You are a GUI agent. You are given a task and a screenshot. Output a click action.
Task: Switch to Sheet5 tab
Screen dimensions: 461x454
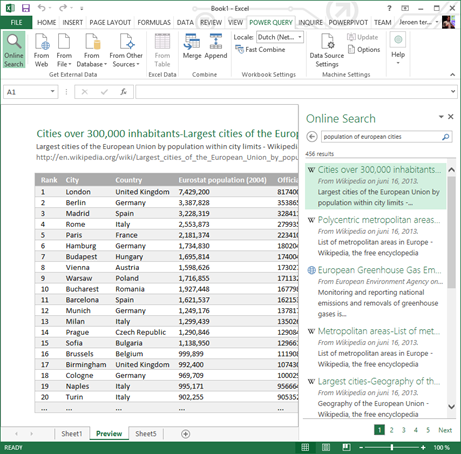click(146, 434)
